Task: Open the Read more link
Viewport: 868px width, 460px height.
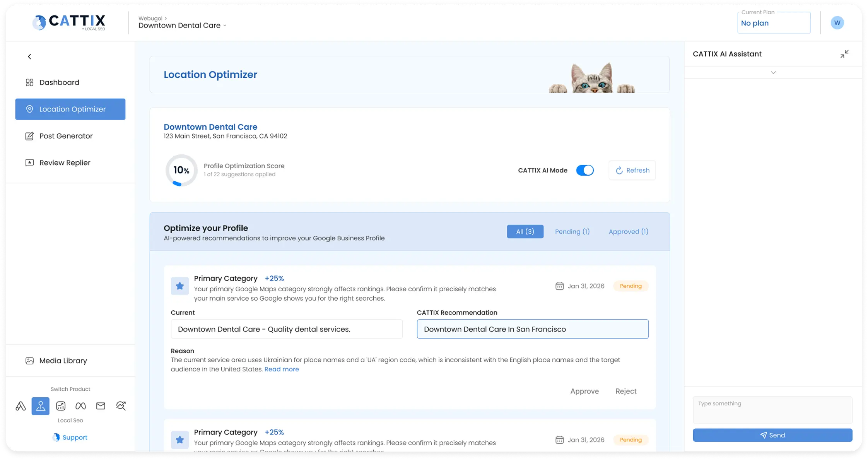Action: click(x=282, y=369)
